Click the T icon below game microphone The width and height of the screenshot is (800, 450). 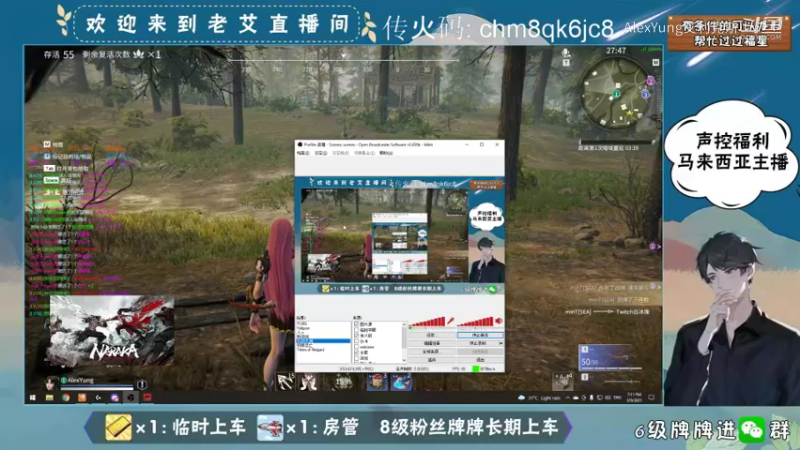point(566,63)
